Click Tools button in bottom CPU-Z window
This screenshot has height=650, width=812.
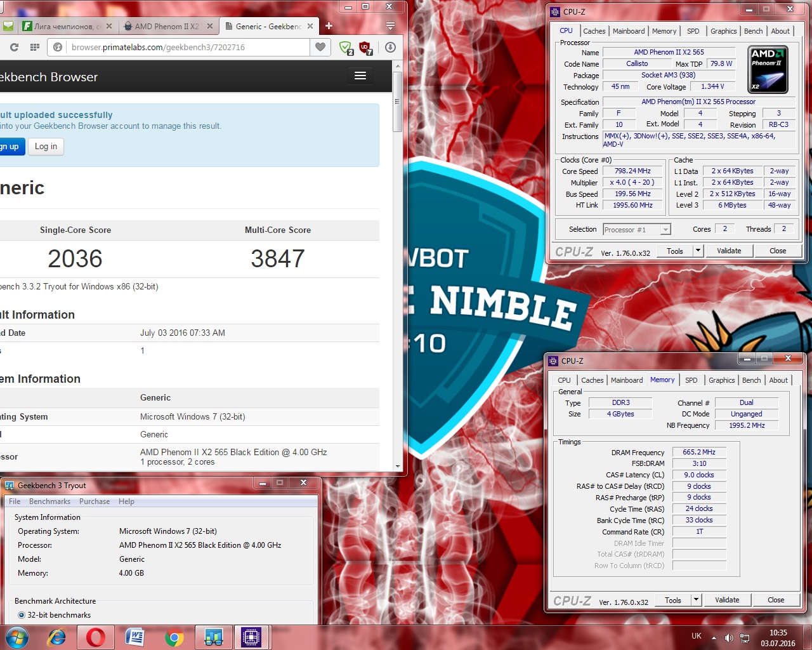673,600
